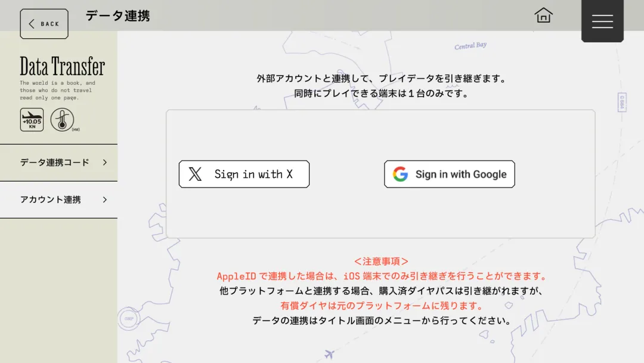Click the Data Transfer sidebar heading
Screen dimensions: 644x363
[62, 66]
